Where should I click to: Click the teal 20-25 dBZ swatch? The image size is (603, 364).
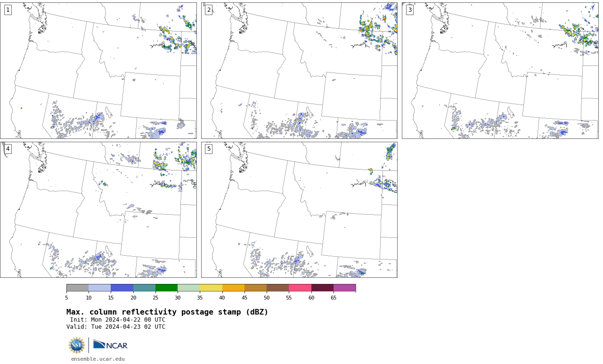click(144, 288)
